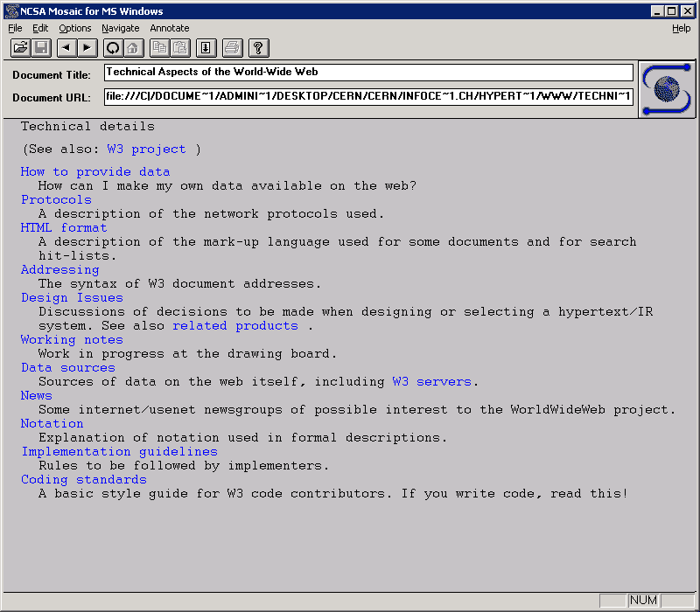The height and width of the screenshot is (612, 700).
Task: Open the Addressing link
Action: [59, 270]
